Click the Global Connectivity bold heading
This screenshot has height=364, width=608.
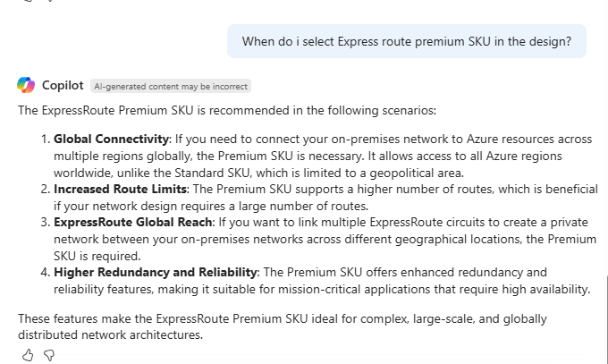[x=112, y=140]
